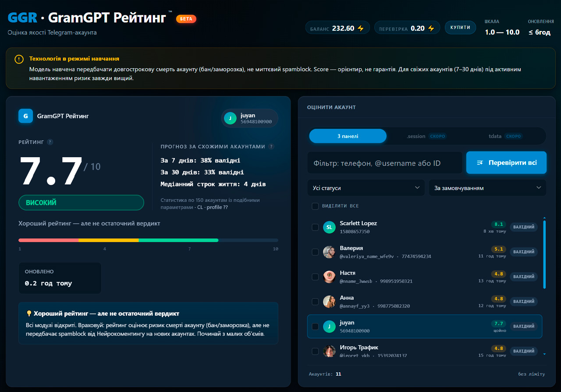Click the Перевірити всі button
The width and height of the screenshot is (561, 392).
click(506, 163)
